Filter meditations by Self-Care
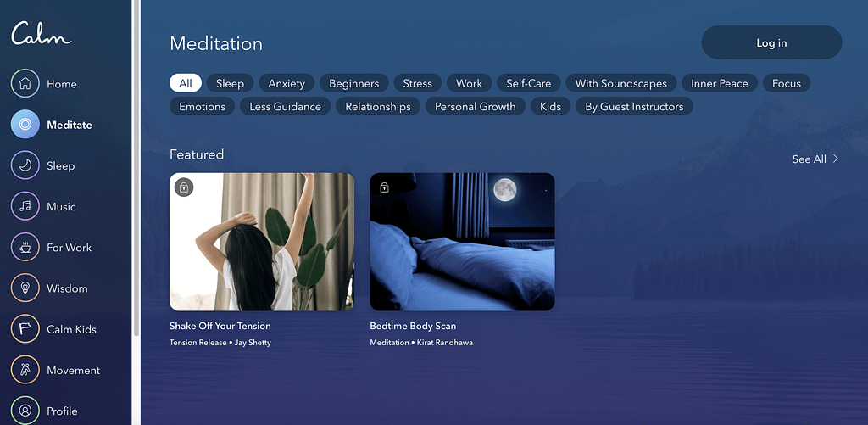868x425 pixels. pyautogui.click(x=529, y=83)
